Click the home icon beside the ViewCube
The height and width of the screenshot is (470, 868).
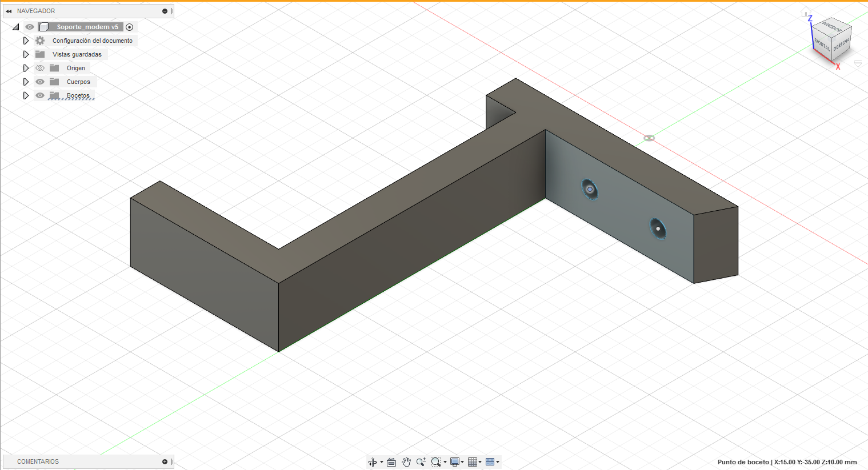[x=805, y=11]
